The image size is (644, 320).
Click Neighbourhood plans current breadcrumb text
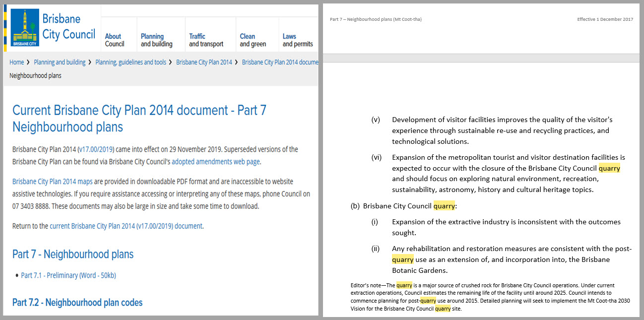pyautogui.click(x=35, y=76)
